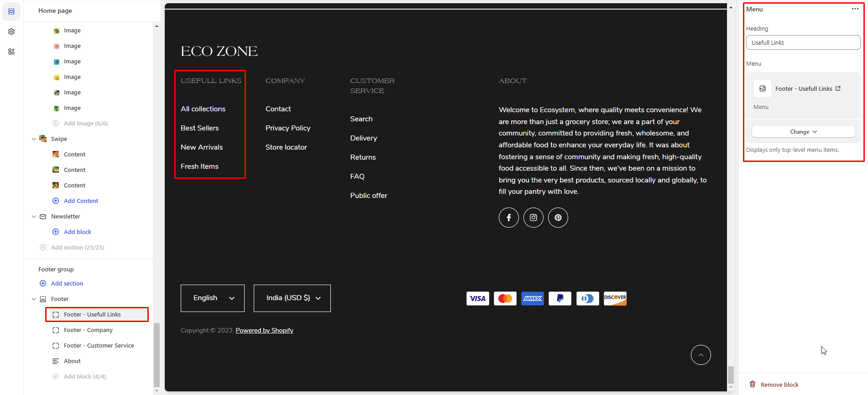Collapse the Swipe section
The image size is (868, 395).
point(34,139)
